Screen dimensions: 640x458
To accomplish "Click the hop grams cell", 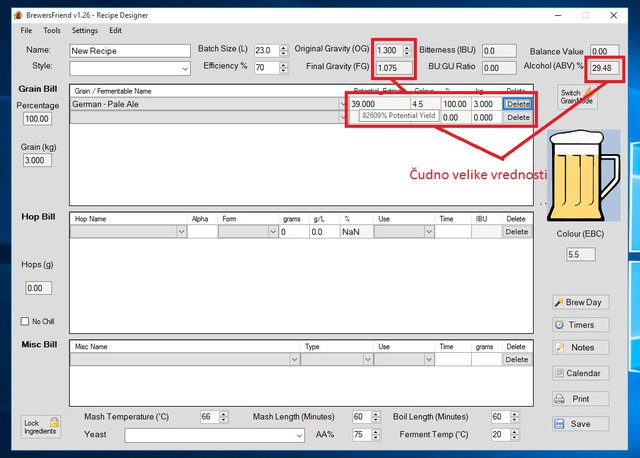I will [294, 232].
